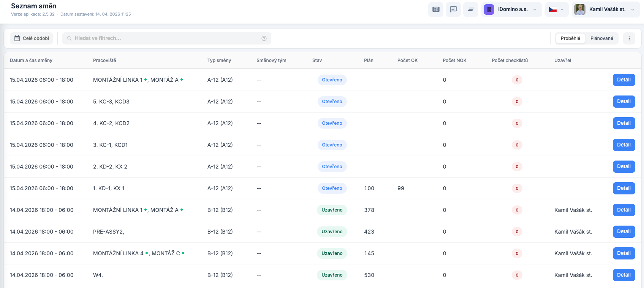Image resolution: width=644 pixels, height=288 pixels.
Task: Click the red checklist count badge in first row
Action: 517,80
